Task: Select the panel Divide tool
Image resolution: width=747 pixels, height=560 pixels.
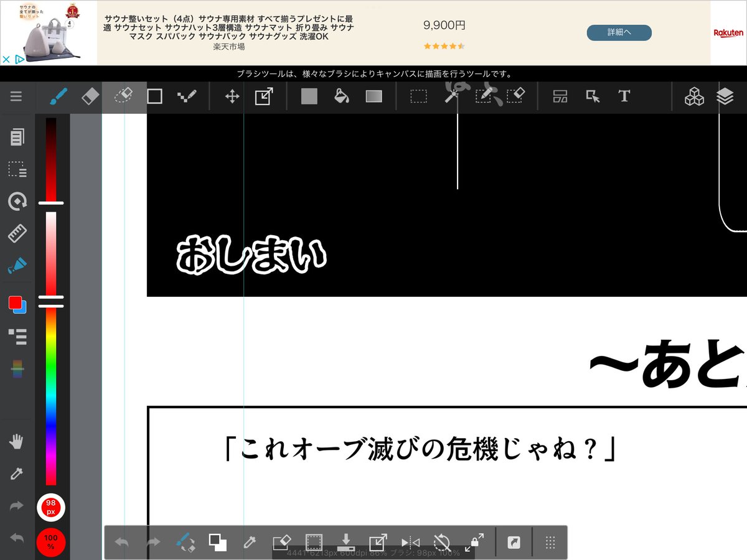Action: [x=561, y=96]
